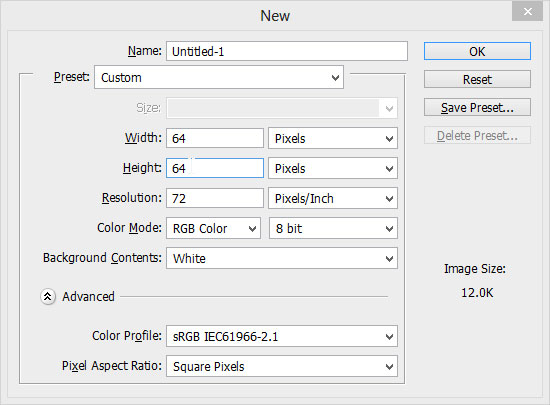Screen dimensions: 550x405
Task: Close the New dialog with X
Action: (528, 12)
